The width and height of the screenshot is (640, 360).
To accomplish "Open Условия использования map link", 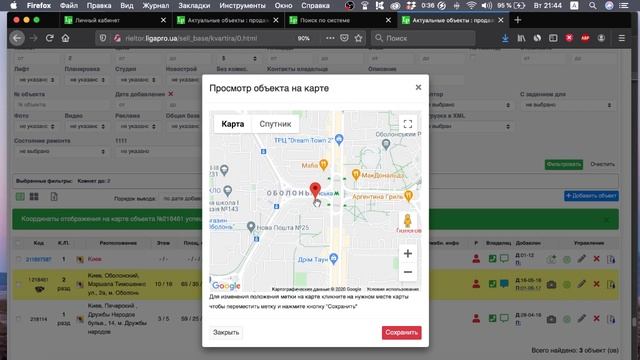I will [x=392, y=289].
